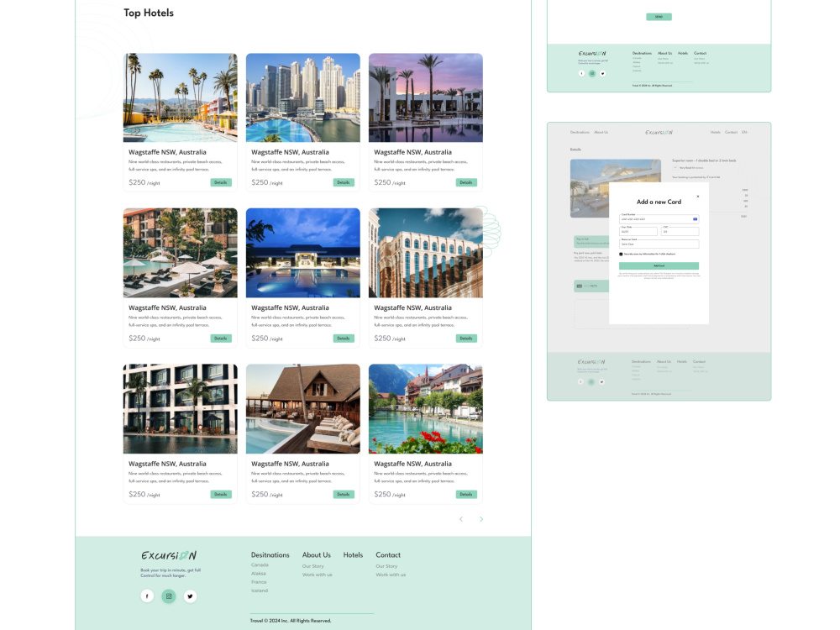Click the Instagram icon in the Top Hotels page footer
This screenshot has height=630, width=840.
click(169, 596)
